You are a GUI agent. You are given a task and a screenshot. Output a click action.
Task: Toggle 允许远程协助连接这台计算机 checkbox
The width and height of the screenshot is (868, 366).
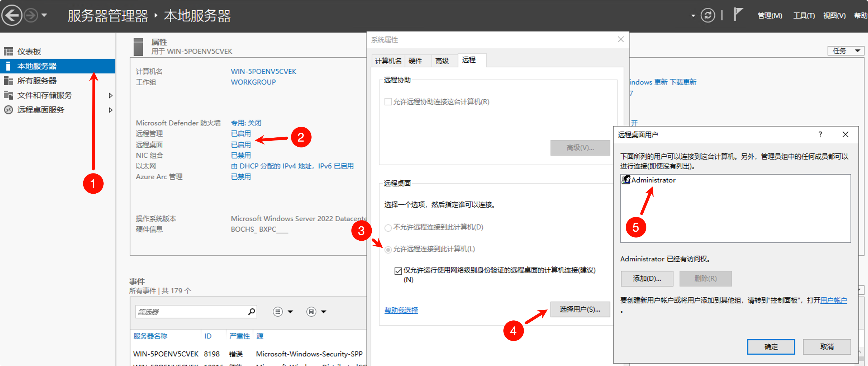tap(388, 102)
